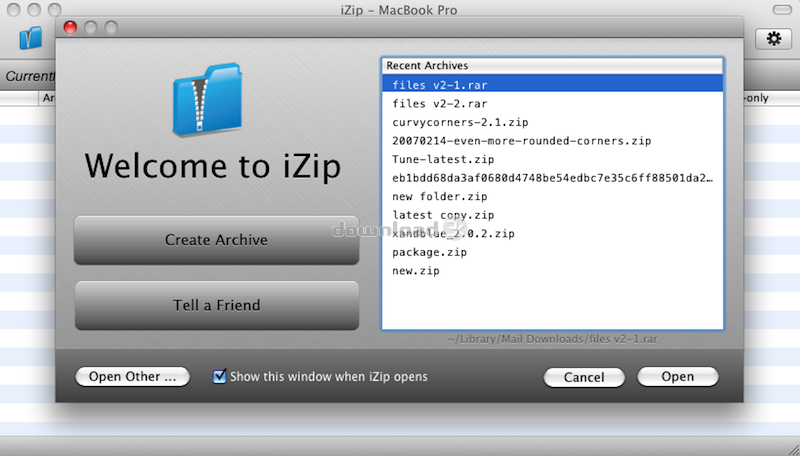Click the Recent Archives column header

pyautogui.click(x=553, y=66)
